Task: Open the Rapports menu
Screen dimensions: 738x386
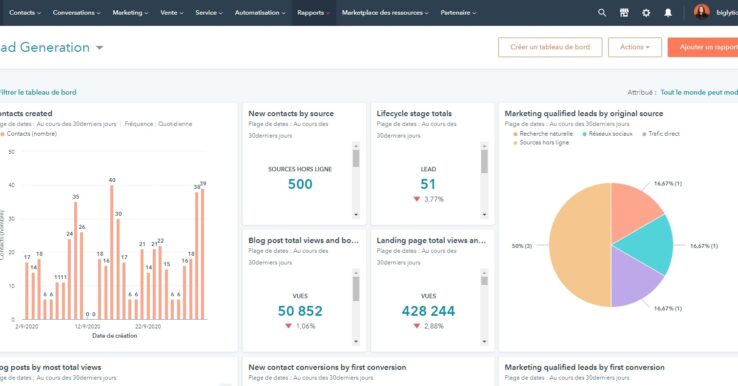Action: tap(314, 13)
